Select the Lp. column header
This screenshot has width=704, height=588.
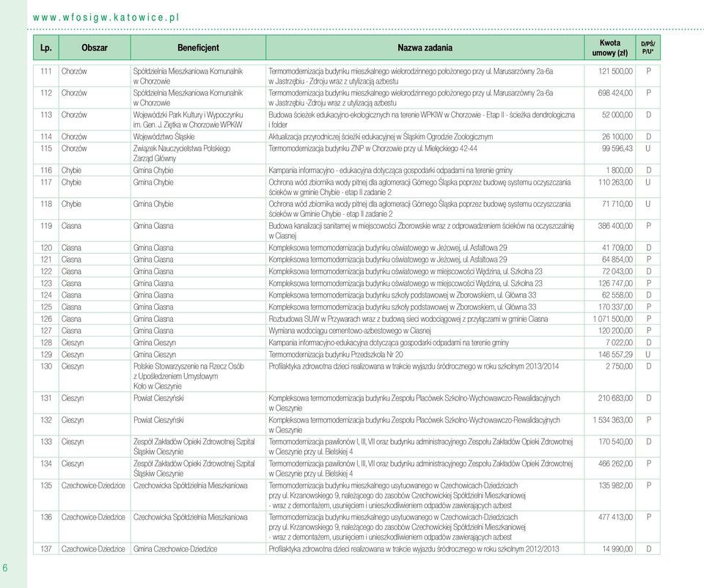point(45,48)
